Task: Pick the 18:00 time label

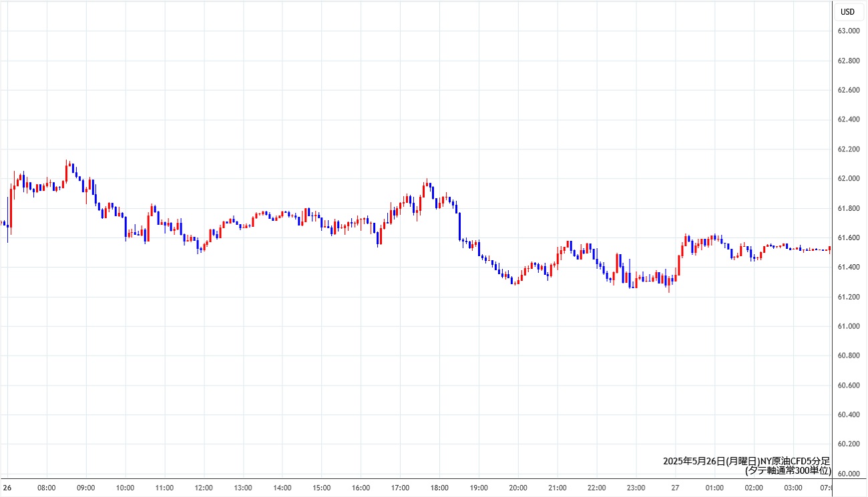Action: point(439,488)
